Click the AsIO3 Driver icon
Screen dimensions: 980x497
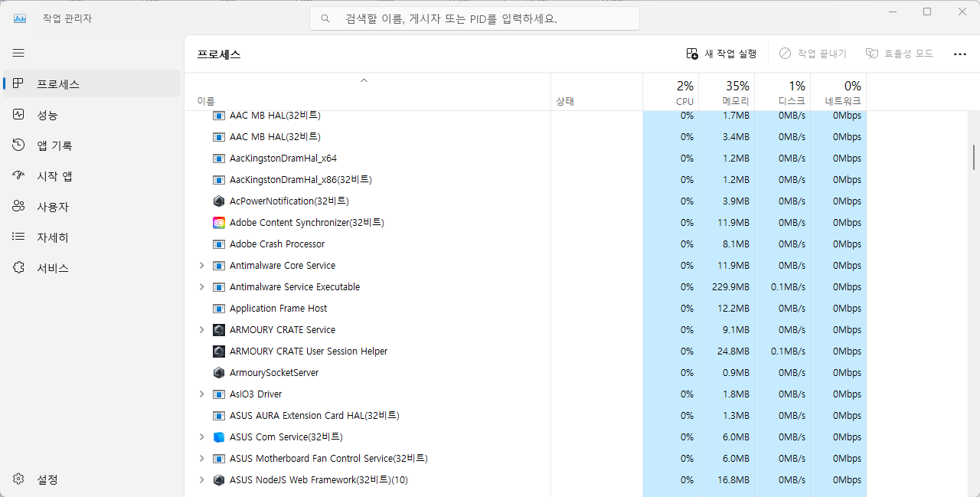(219, 394)
